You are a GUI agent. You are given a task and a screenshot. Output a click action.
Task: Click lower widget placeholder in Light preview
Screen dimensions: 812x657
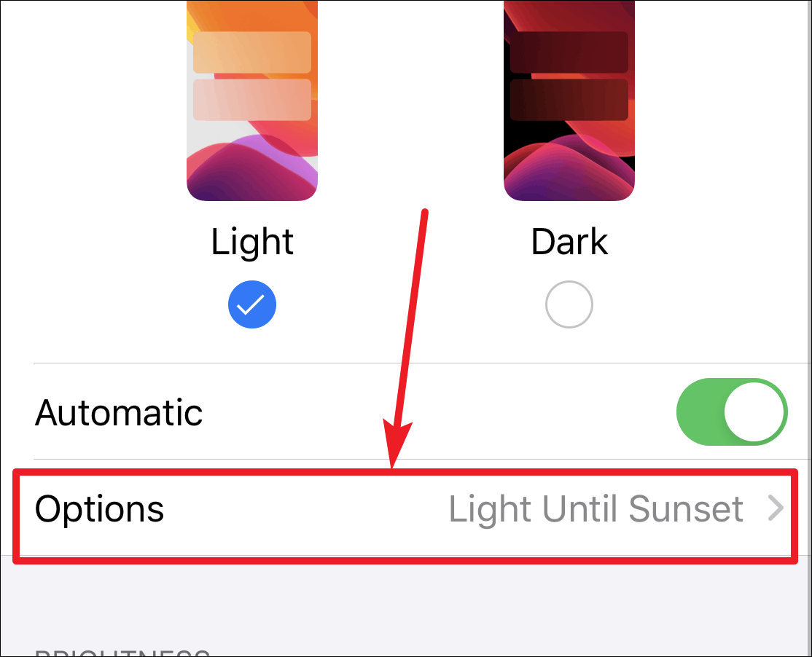[252, 100]
